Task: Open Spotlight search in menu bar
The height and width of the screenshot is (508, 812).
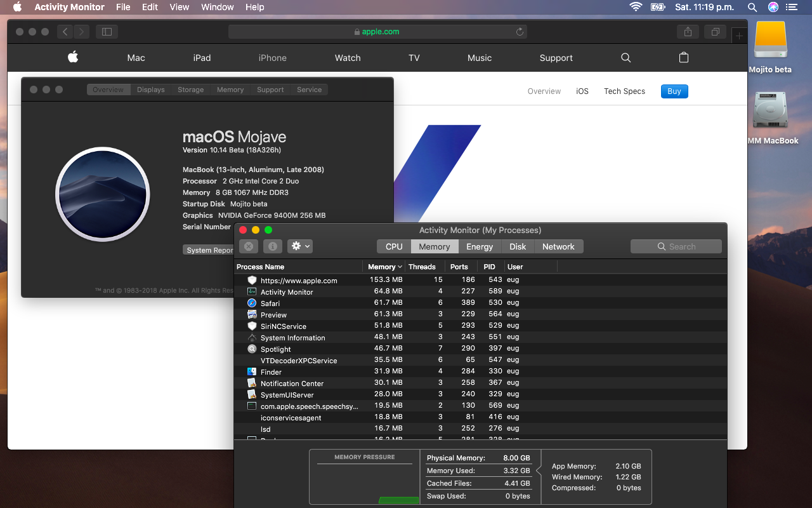Action: pyautogui.click(x=752, y=7)
